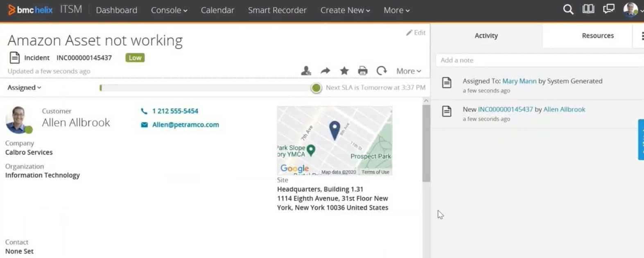Select the Activity tab

point(486,36)
